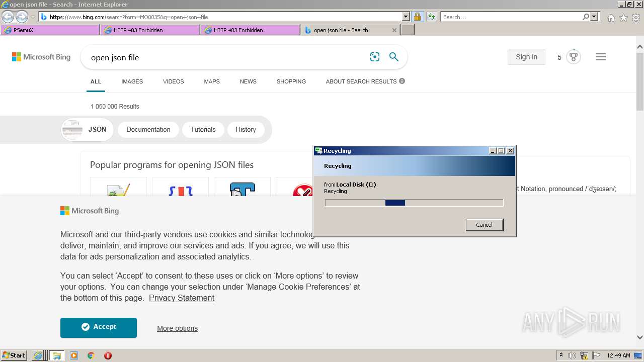Screen dimensions: 644x362
Task: Click the network tray icon
Action: 584,355
